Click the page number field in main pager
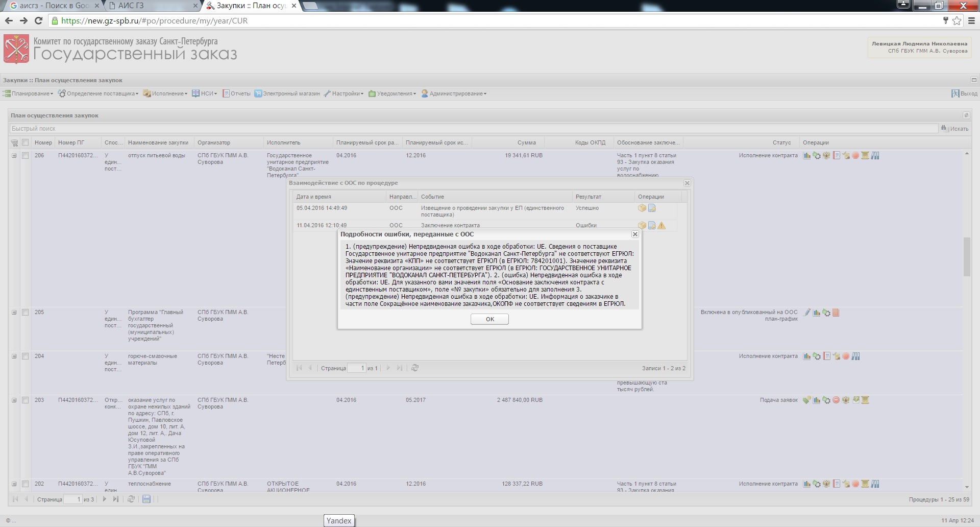The image size is (980, 527). [x=73, y=499]
